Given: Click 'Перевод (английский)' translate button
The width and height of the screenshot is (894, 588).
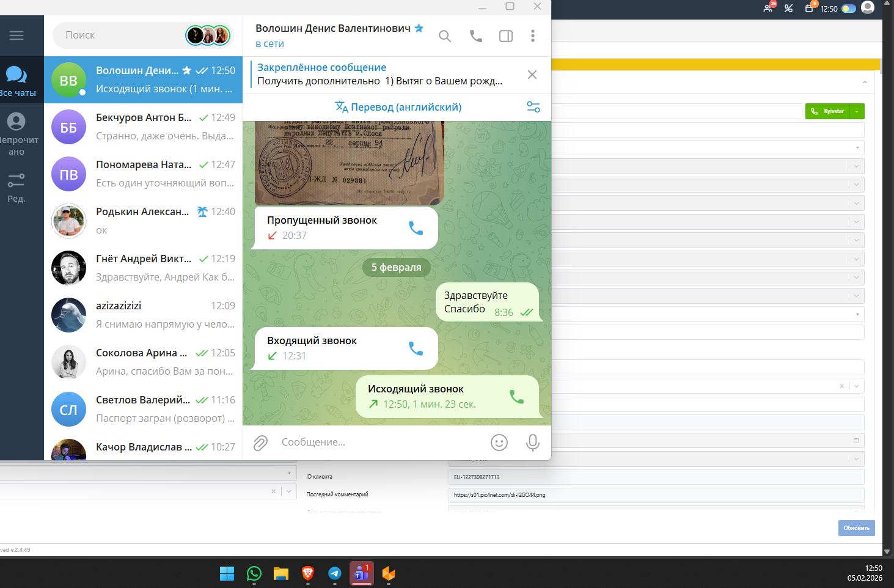Looking at the screenshot, I should pos(398,107).
